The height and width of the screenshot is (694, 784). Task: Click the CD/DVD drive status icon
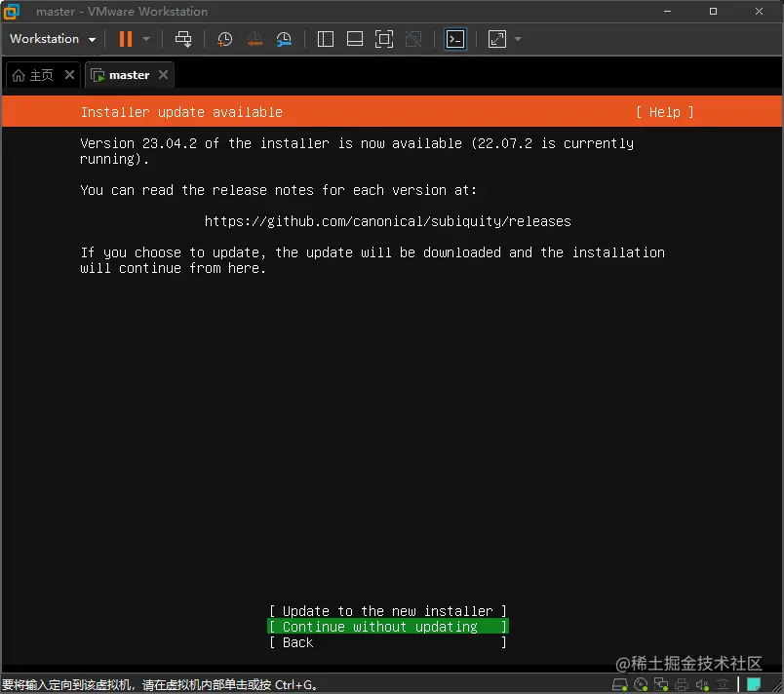point(641,684)
